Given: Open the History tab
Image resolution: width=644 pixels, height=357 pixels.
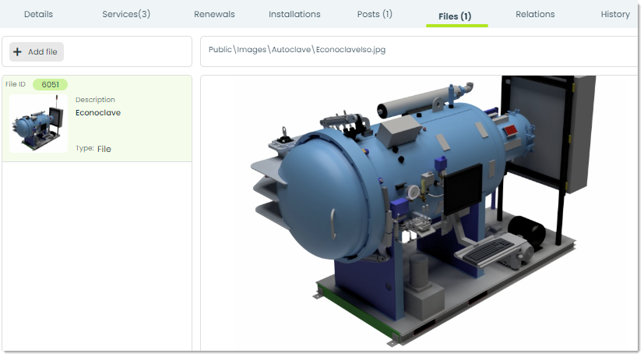Looking at the screenshot, I should point(615,14).
